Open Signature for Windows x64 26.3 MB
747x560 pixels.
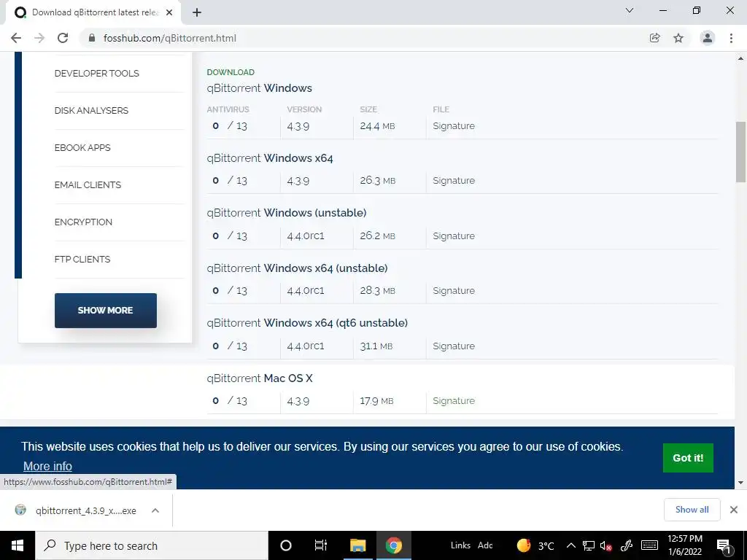pos(454,181)
